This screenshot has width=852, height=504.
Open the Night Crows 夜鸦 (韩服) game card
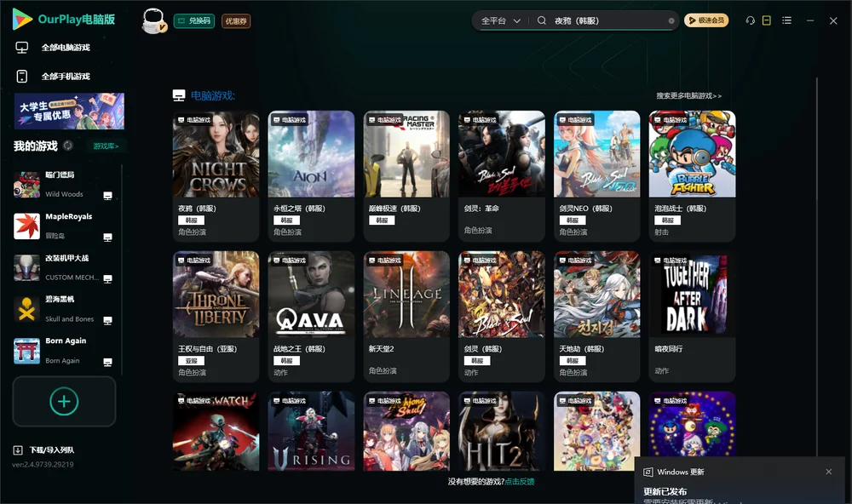tap(216, 176)
